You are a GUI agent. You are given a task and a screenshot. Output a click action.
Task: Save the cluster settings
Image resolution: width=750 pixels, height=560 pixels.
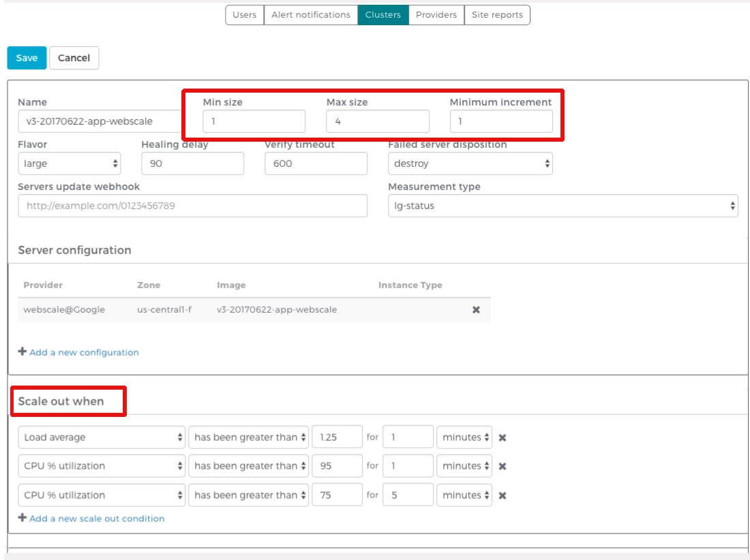pyautogui.click(x=27, y=58)
